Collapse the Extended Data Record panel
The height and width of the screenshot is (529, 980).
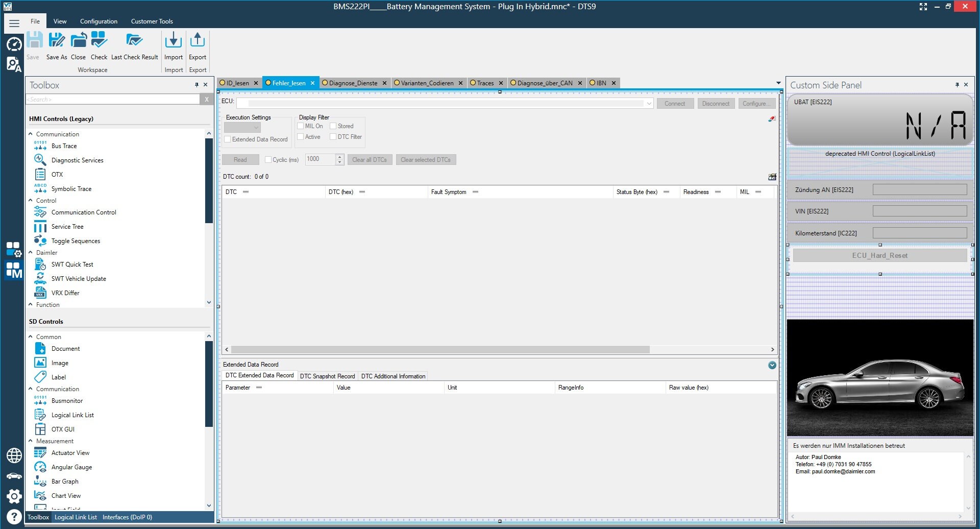point(772,365)
